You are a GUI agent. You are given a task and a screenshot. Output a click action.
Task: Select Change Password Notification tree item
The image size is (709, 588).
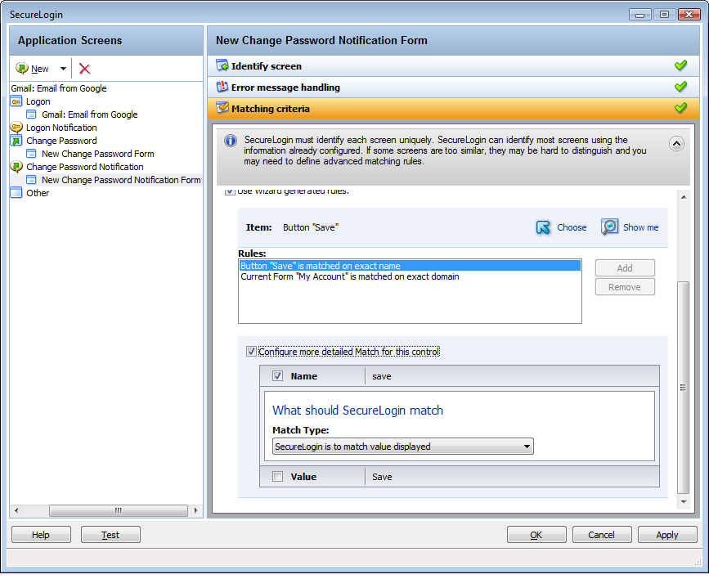pyautogui.click(x=84, y=167)
